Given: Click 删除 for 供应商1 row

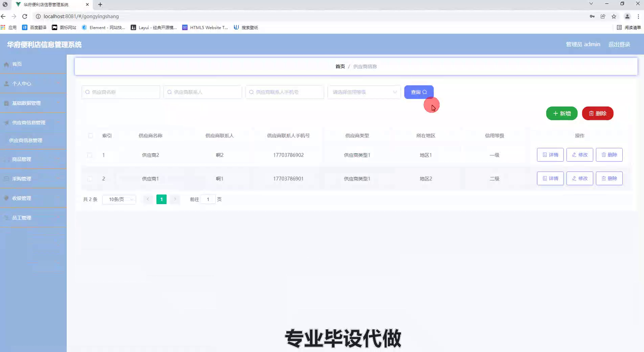Looking at the screenshot, I should coord(609,178).
